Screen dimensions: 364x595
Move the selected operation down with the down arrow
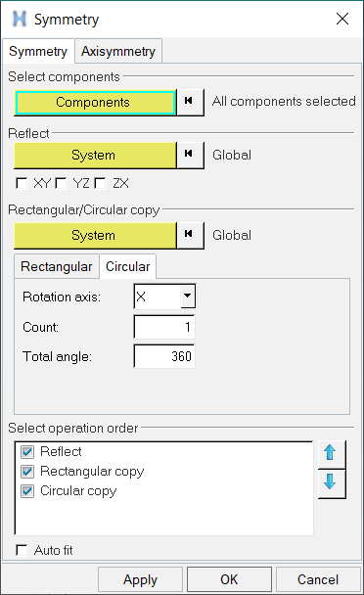332,483
